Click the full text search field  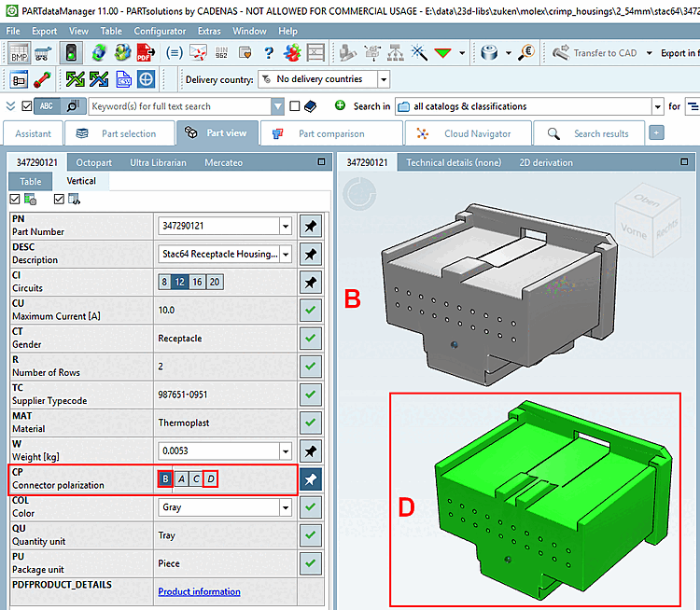pos(180,106)
